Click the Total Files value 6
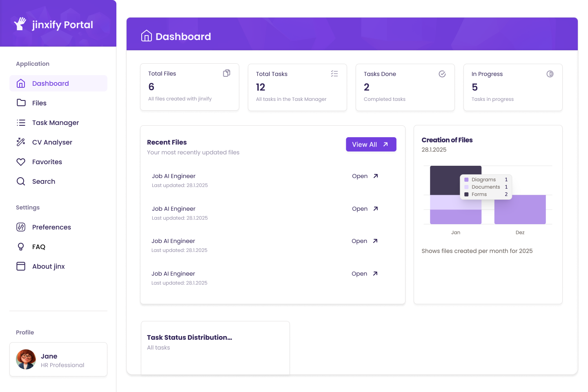Image resolution: width=588 pixels, height=392 pixels. click(x=151, y=87)
